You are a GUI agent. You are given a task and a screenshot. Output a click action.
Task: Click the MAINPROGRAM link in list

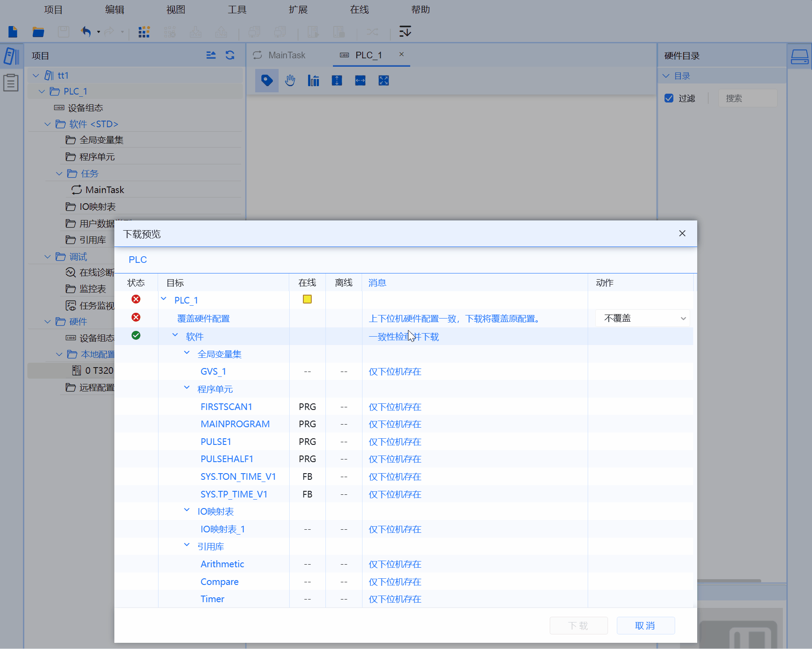click(235, 424)
